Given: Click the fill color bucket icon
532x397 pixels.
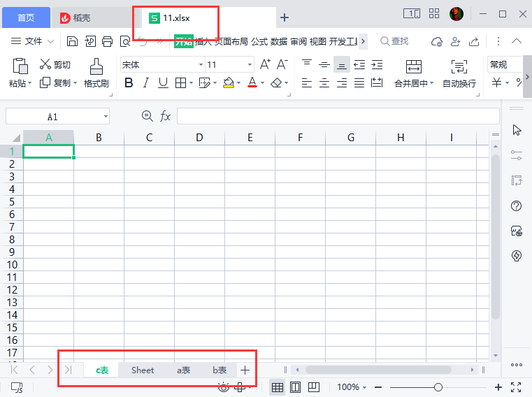Looking at the screenshot, I should (229, 82).
